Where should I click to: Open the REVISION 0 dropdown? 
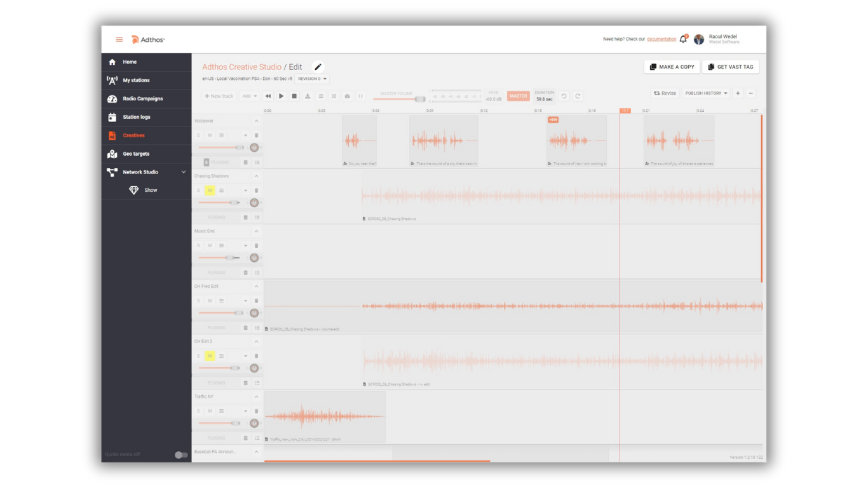click(x=312, y=79)
